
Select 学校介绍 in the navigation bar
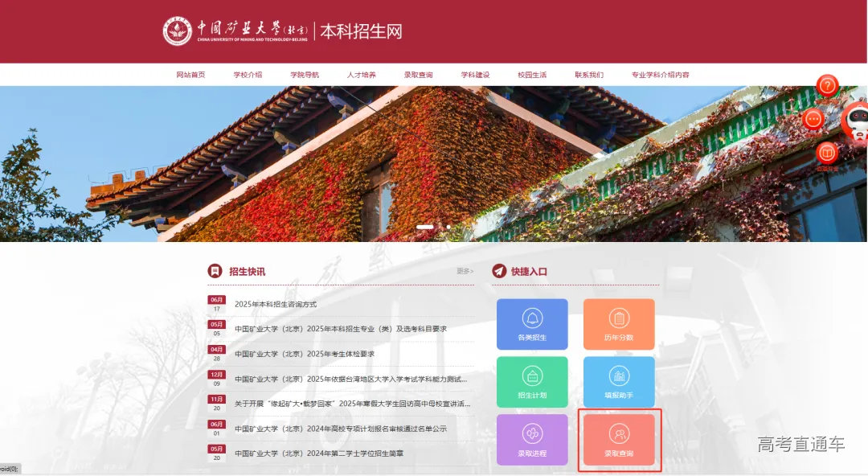(247, 72)
